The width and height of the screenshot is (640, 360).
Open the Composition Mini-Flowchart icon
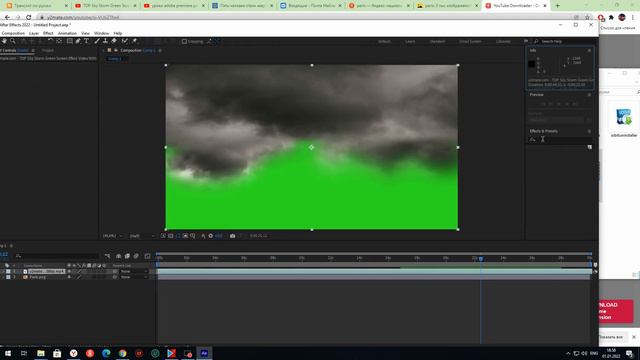[x=107, y=256]
